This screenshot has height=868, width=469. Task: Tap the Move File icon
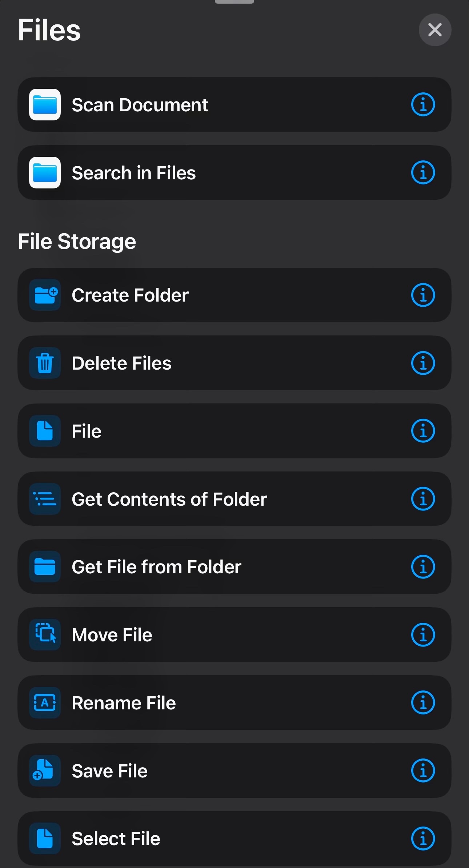click(45, 634)
